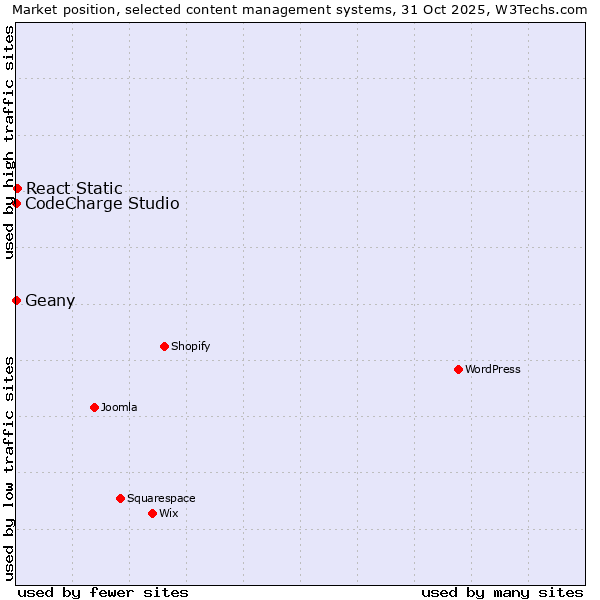Select the 'used by low traffic sites' axis label
The width and height of the screenshot is (600, 600).
point(9,467)
